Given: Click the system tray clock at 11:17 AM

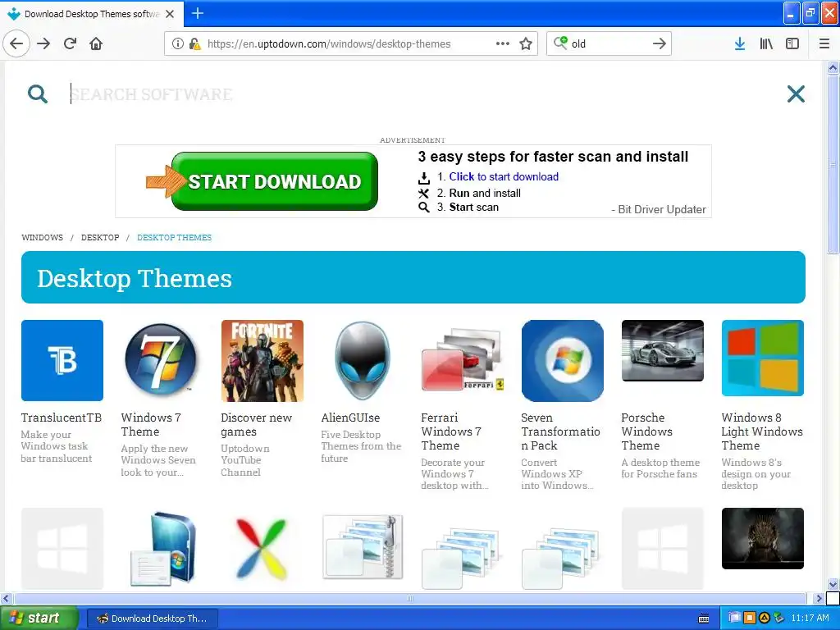Looking at the screenshot, I should coord(810,619).
